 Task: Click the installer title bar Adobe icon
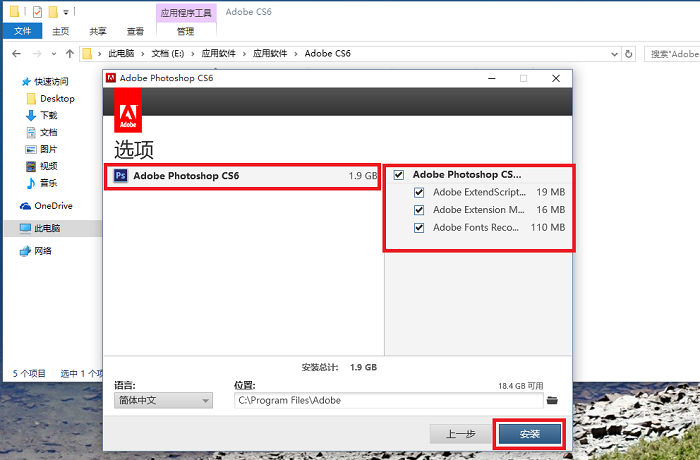click(x=111, y=78)
